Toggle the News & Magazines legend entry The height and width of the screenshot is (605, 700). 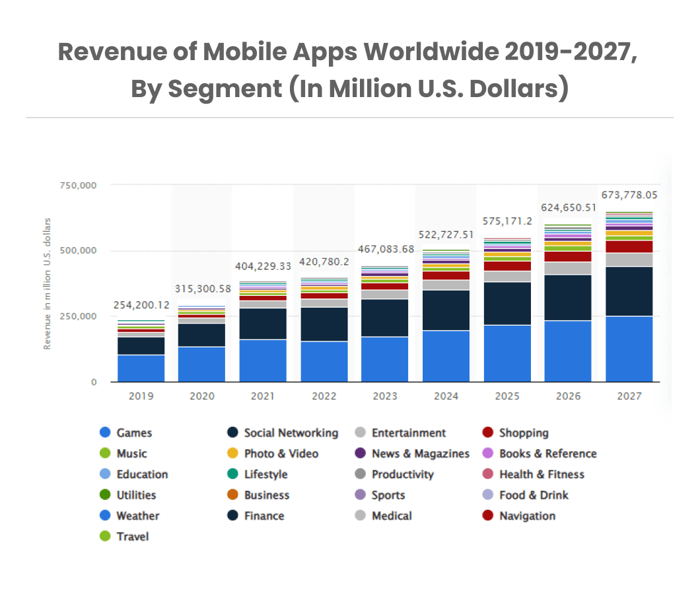pos(412,453)
